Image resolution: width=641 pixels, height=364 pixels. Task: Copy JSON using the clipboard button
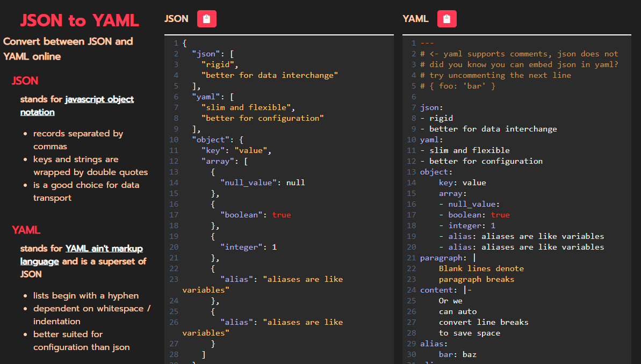206,19
